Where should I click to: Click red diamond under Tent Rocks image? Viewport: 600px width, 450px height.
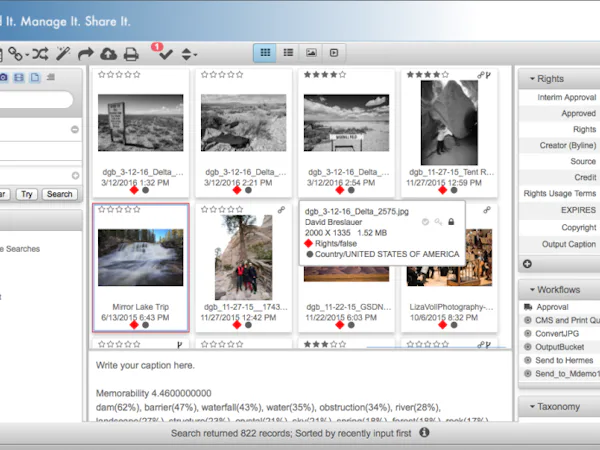tap(442, 190)
